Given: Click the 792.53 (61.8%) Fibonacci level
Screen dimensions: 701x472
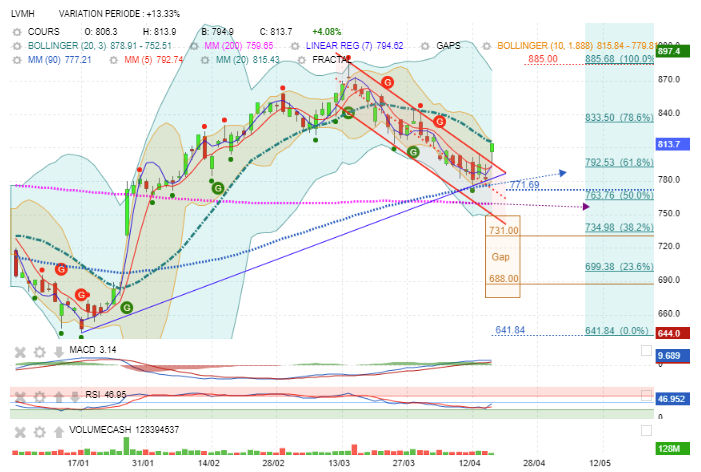Looking at the screenshot, I should tap(619, 162).
